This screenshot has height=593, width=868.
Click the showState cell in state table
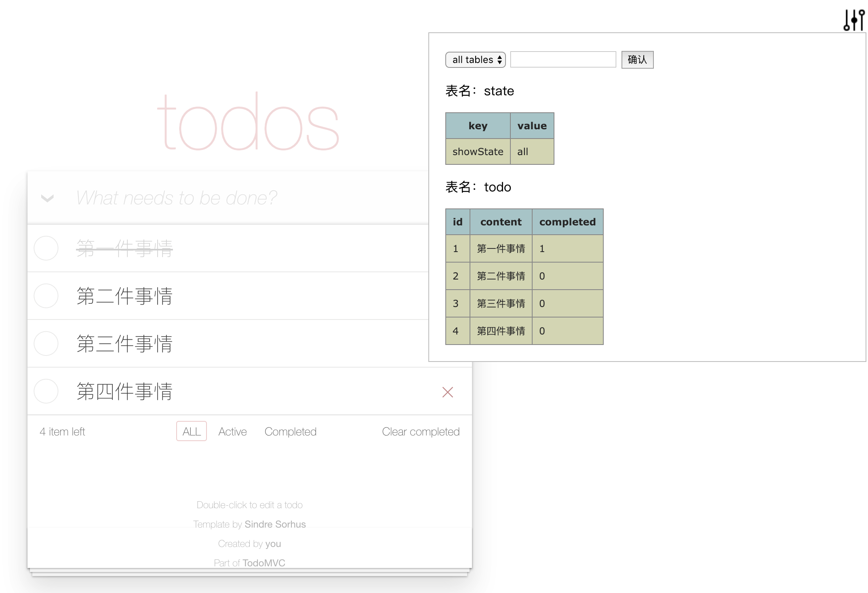[x=478, y=151]
